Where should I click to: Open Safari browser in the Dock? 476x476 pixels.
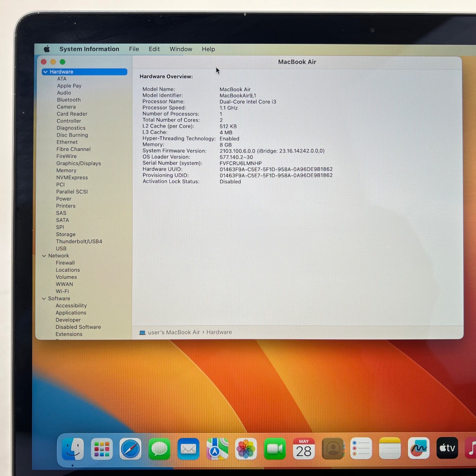pyautogui.click(x=130, y=449)
